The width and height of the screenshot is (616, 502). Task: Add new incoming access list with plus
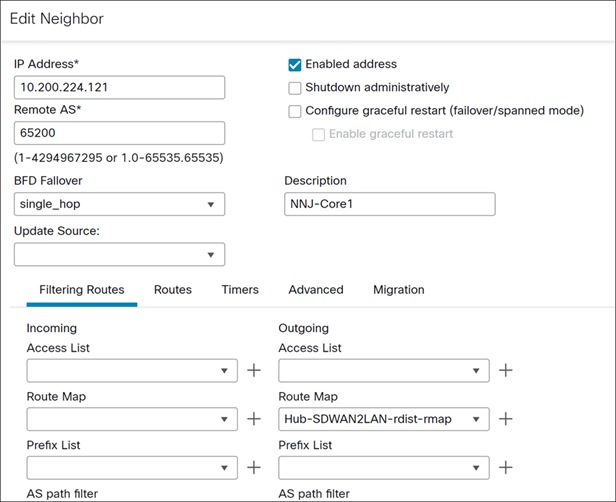tap(254, 371)
